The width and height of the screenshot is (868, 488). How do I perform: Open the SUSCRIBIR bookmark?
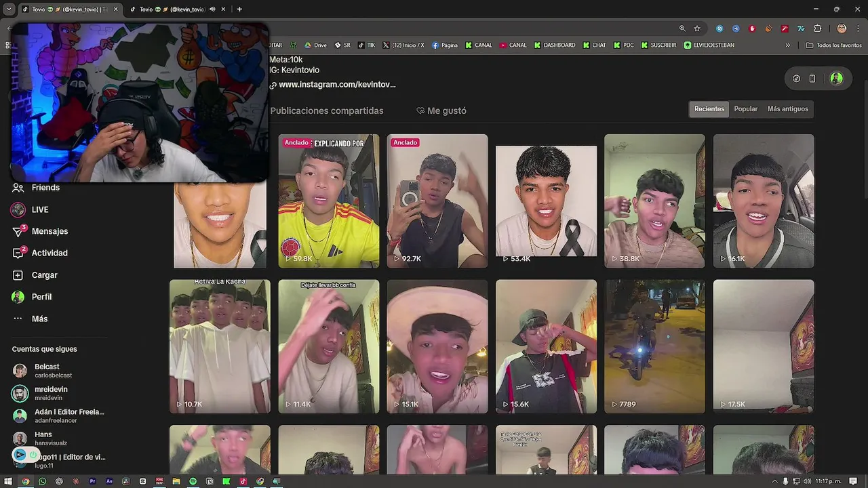pos(658,45)
